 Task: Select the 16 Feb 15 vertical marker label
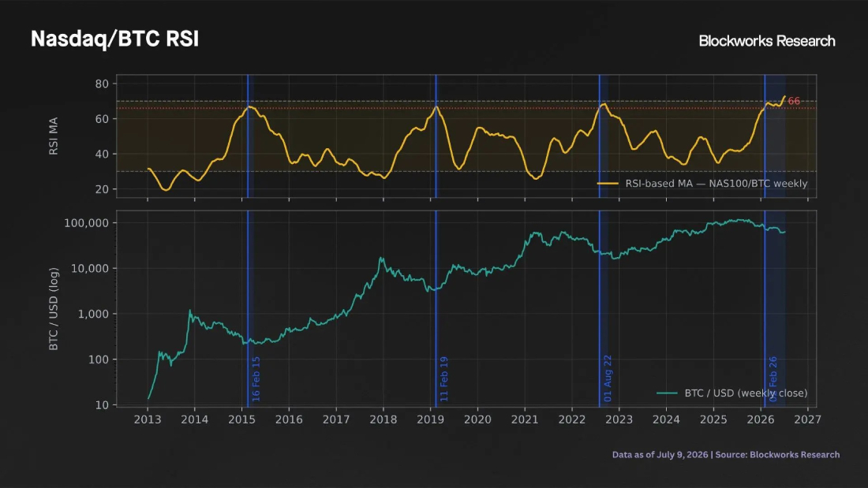click(256, 379)
